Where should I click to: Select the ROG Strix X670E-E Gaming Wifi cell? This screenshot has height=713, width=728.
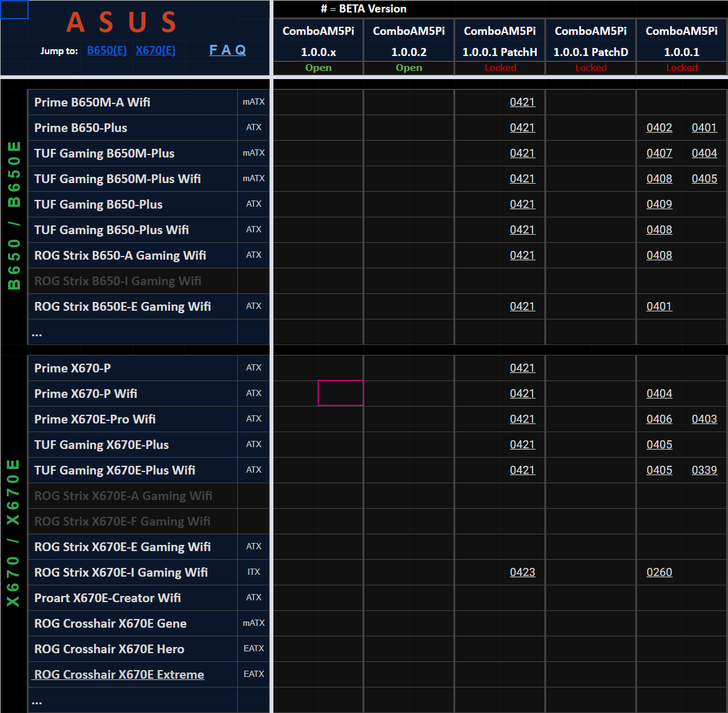tap(133, 547)
